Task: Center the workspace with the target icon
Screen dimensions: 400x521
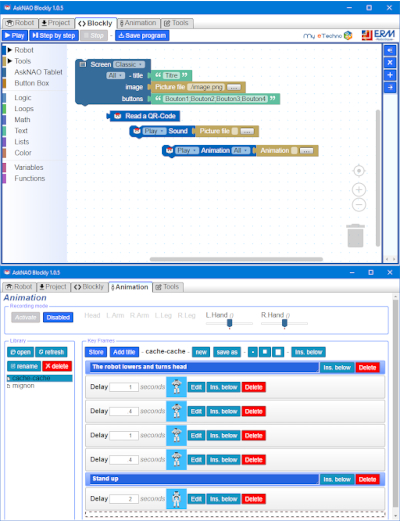Action: tap(359, 171)
